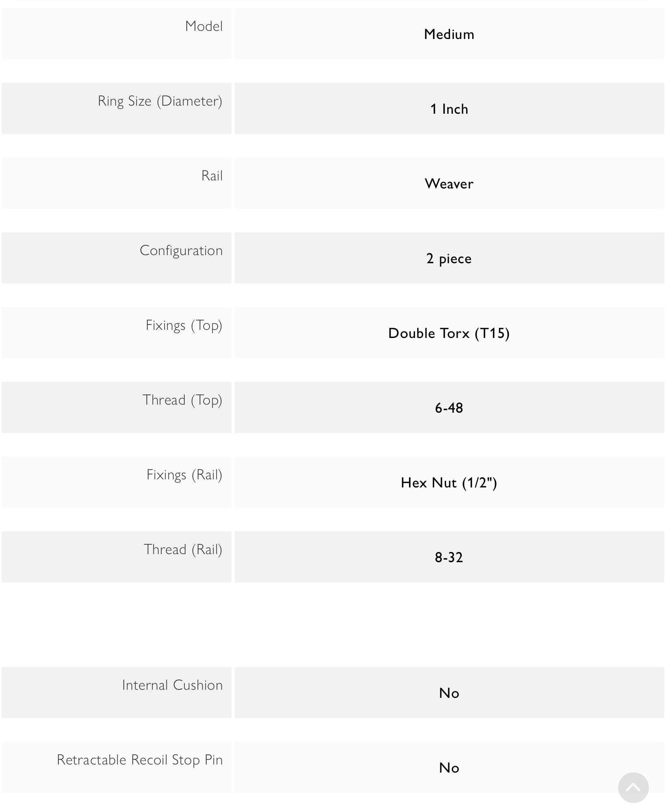Select the Fixings (Top) label
The height and width of the screenshot is (812, 666).
[184, 325]
